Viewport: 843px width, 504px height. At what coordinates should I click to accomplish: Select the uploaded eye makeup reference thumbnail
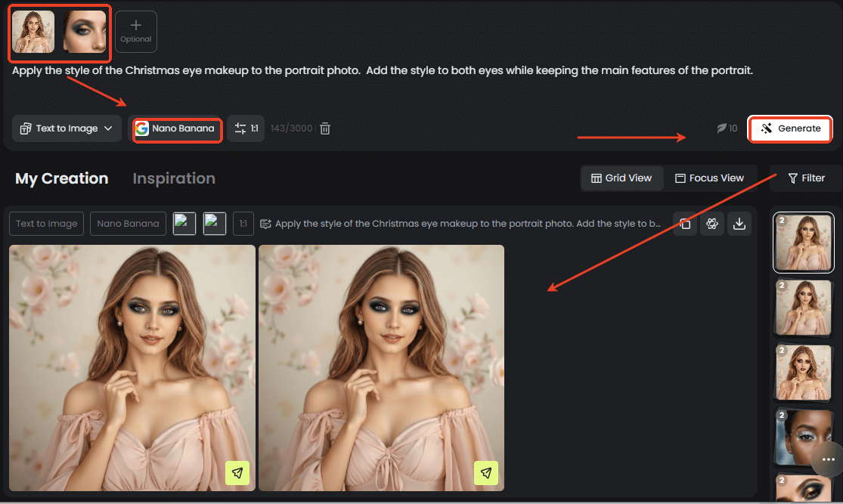tap(85, 32)
